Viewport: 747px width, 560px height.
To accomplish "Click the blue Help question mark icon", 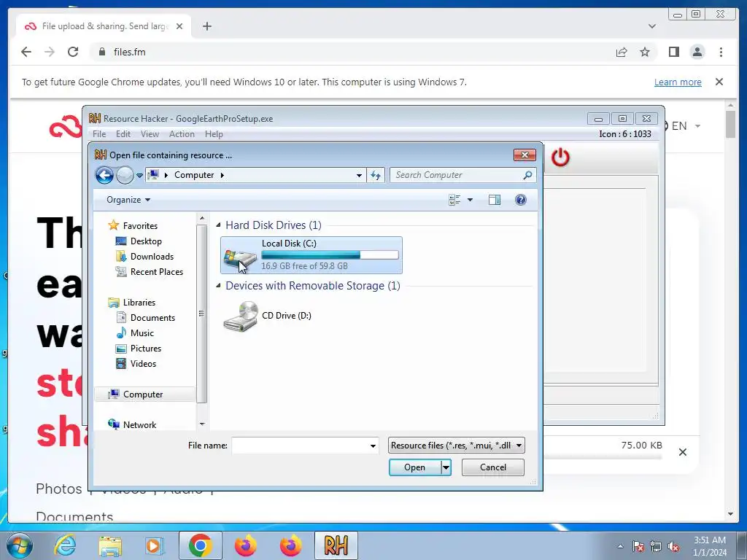I will tap(521, 200).
